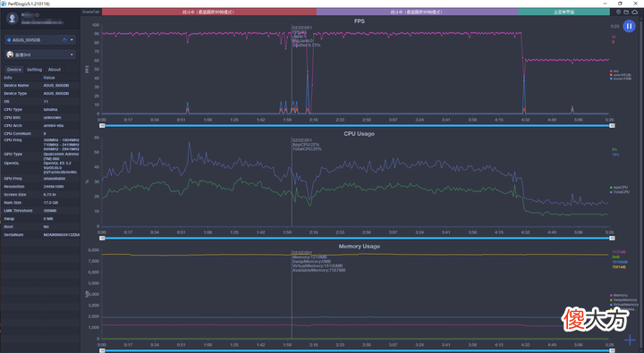Switch to the About tab
This screenshot has width=644, height=353.
tap(55, 70)
